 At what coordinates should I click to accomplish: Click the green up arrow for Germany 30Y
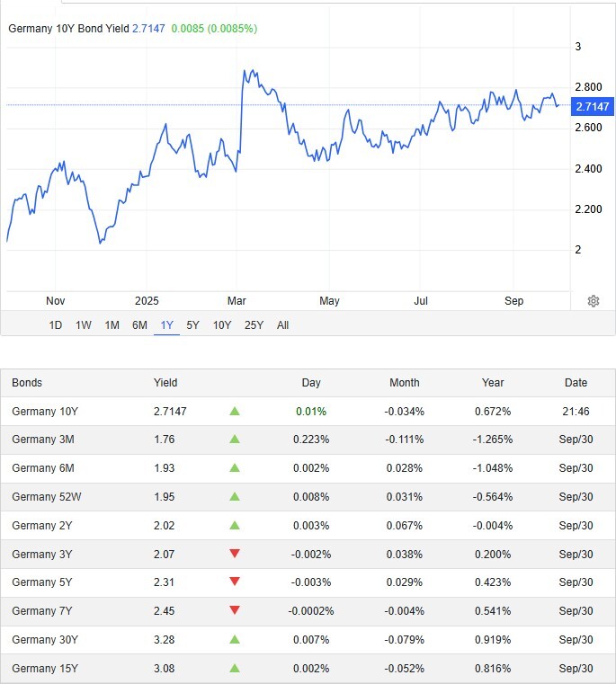click(x=235, y=640)
